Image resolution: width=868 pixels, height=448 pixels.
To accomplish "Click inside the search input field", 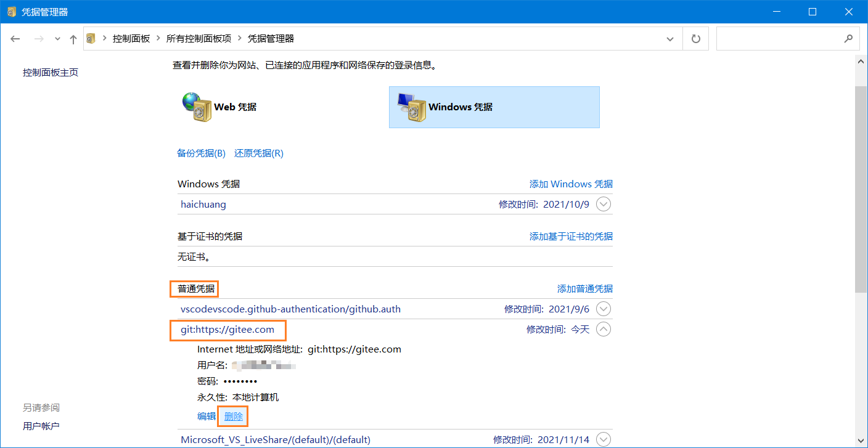I will (x=783, y=38).
